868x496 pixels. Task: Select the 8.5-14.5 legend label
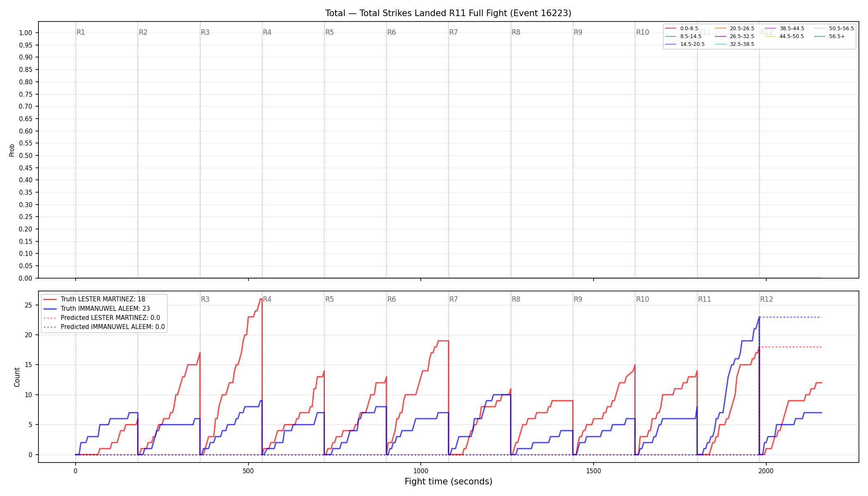[691, 36]
